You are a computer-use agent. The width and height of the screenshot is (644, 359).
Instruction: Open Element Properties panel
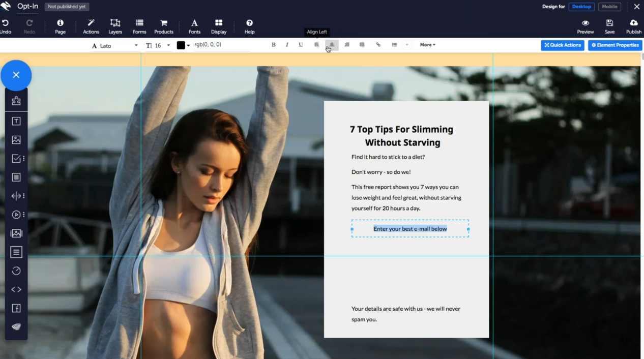click(x=615, y=45)
